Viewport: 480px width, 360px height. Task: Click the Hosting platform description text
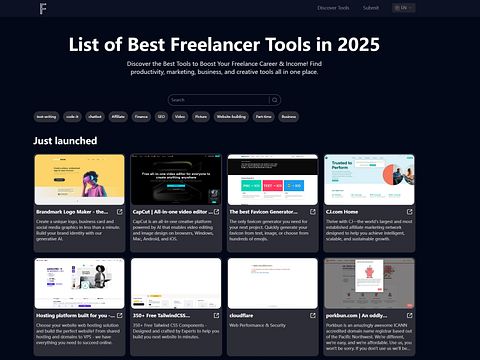78,334
